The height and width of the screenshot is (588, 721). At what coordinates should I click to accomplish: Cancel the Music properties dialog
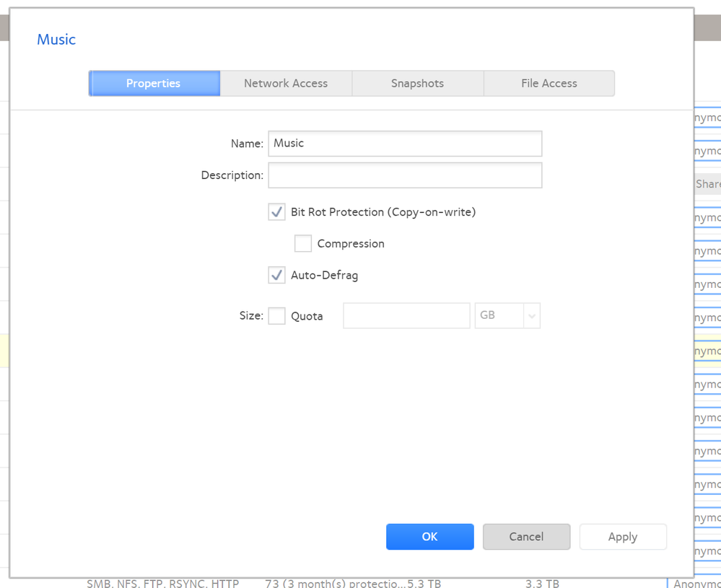(526, 537)
